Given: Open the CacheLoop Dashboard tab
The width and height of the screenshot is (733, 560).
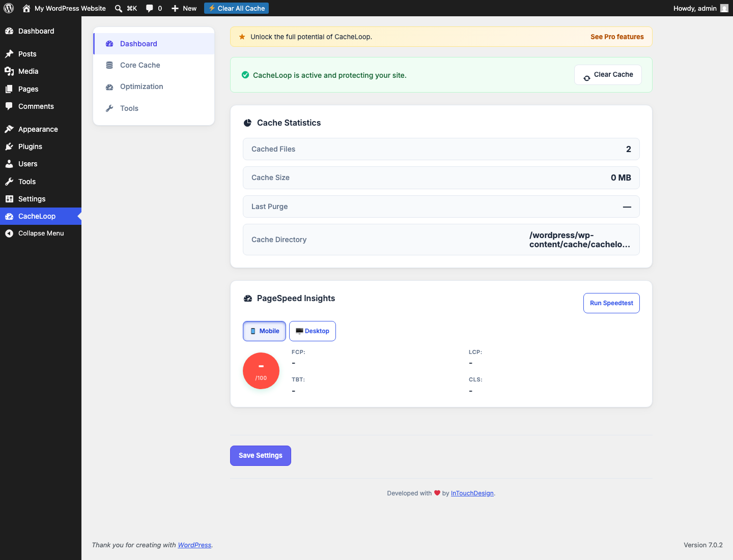Looking at the screenshot, I should pos(154,44).
